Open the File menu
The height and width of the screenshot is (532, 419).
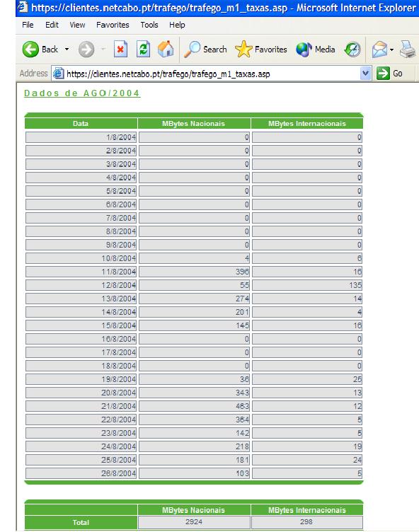(28, 25)
